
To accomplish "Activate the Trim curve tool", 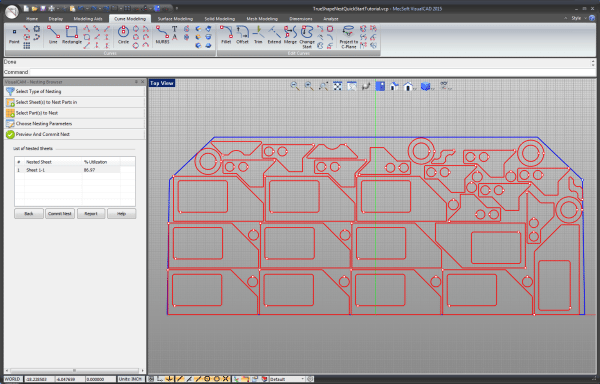I will 258,34.
